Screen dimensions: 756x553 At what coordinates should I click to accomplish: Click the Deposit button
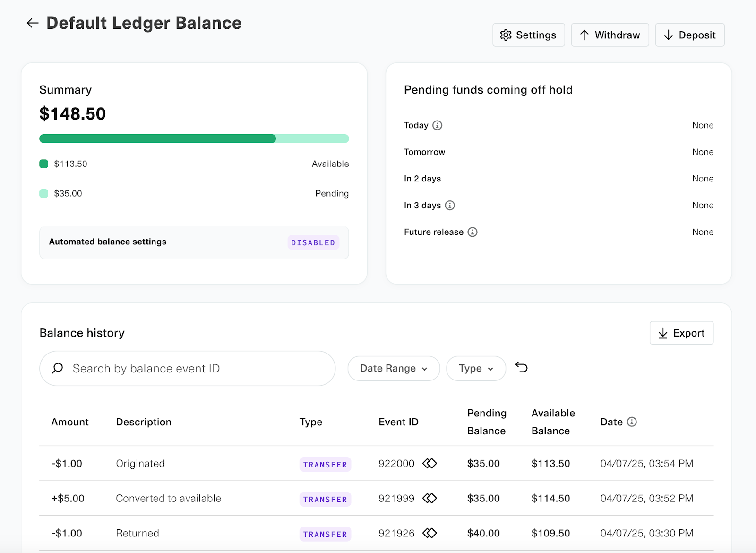[x=689, y=35]
